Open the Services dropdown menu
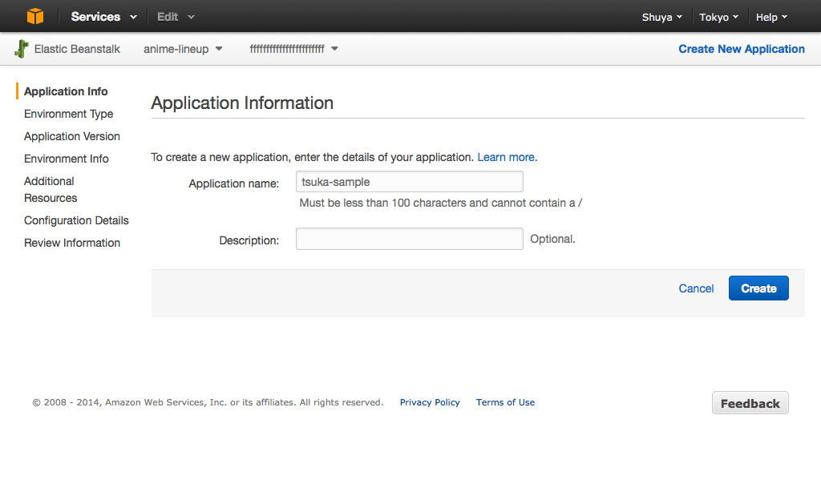Screen dimensions: 821x504 pyautogui.click(x=103, y=17)
